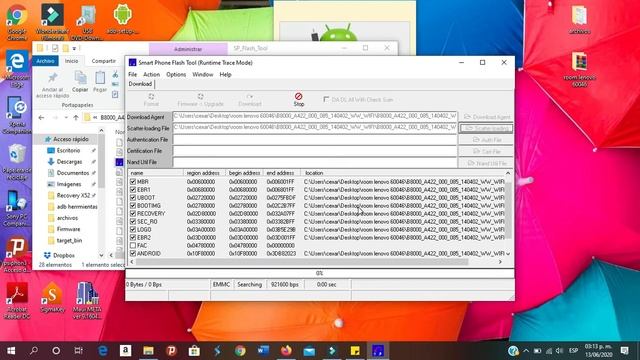Click partition list scroll down arrow
Viewport: 640px width, 360px height.
[x=508, y=254]
